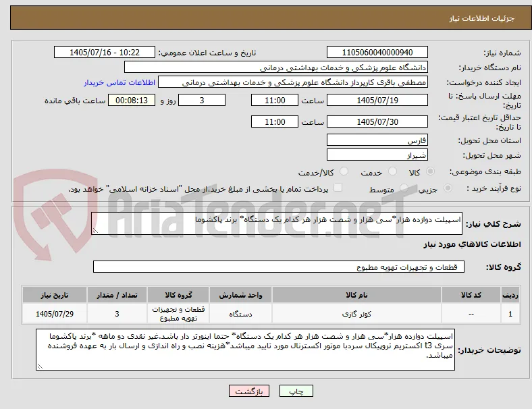Click the remaining days field showing 3

(202, 100)
